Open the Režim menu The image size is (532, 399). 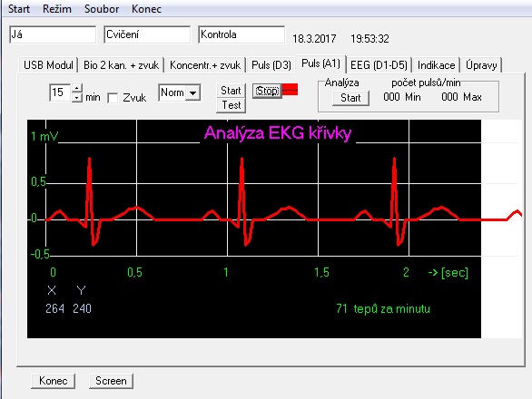[x=57, y=9]
